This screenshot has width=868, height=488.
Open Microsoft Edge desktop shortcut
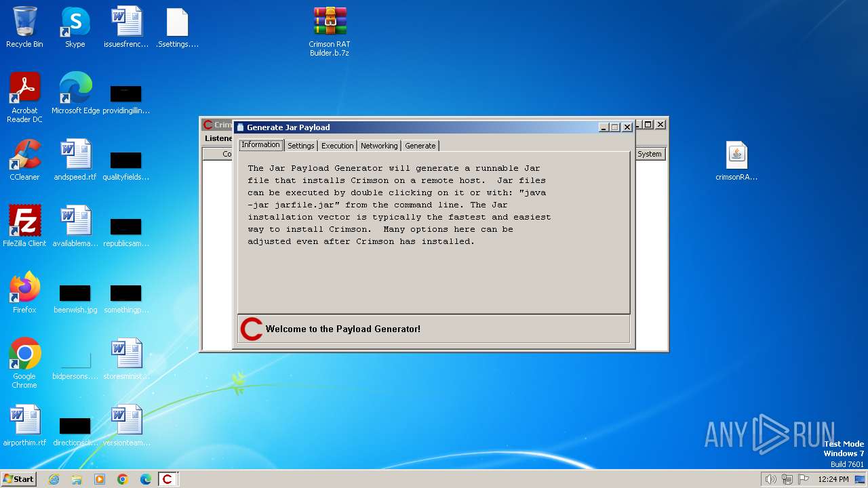pos(75,94)
